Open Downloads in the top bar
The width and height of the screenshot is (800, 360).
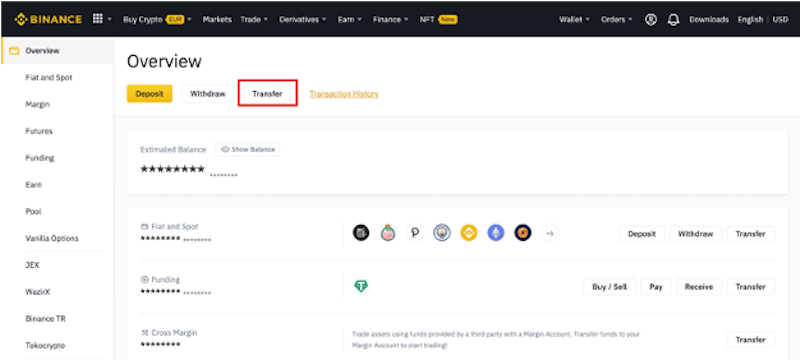709,19
